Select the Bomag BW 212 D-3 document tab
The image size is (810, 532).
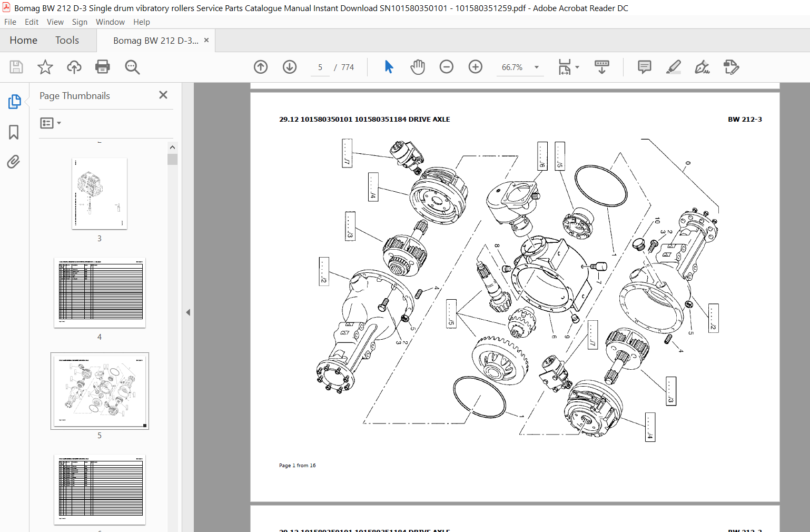tap(156, 41)
